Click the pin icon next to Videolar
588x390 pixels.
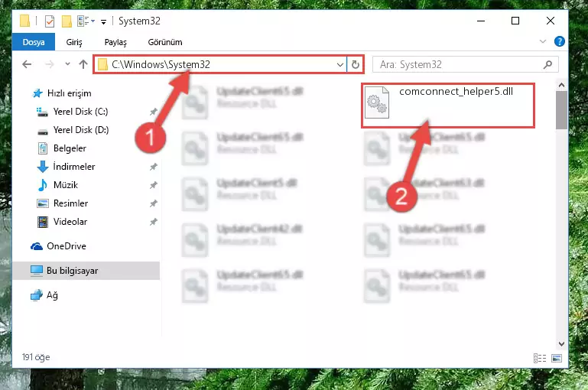coord(154,222)
